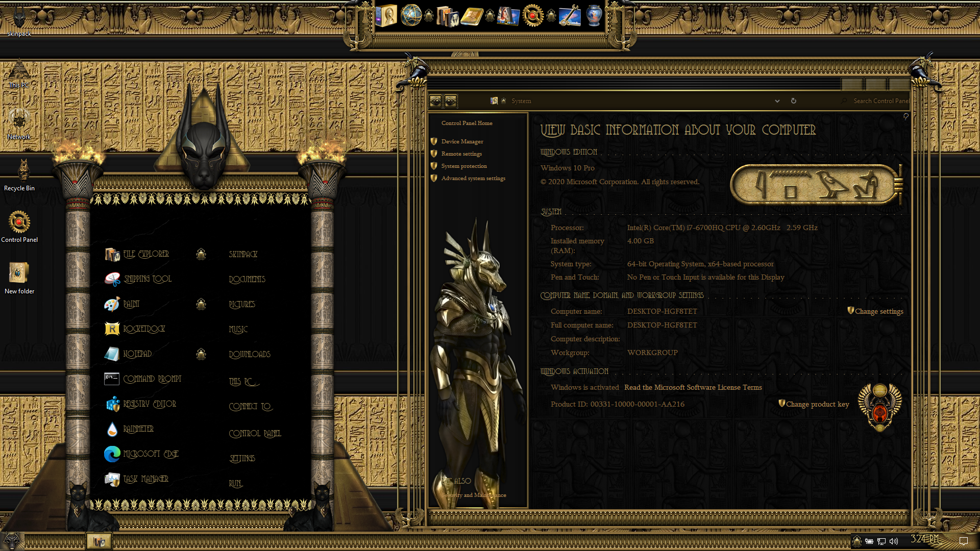Select Downloads in start menu right column
Image resolution: width=980 pixels, height=551 pixels.
tap(250, 355)
